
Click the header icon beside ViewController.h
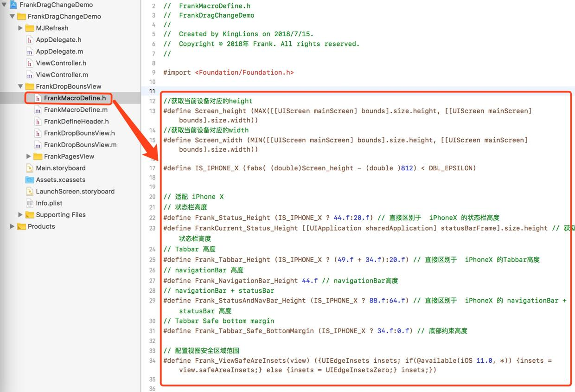[x=30, y=63]
